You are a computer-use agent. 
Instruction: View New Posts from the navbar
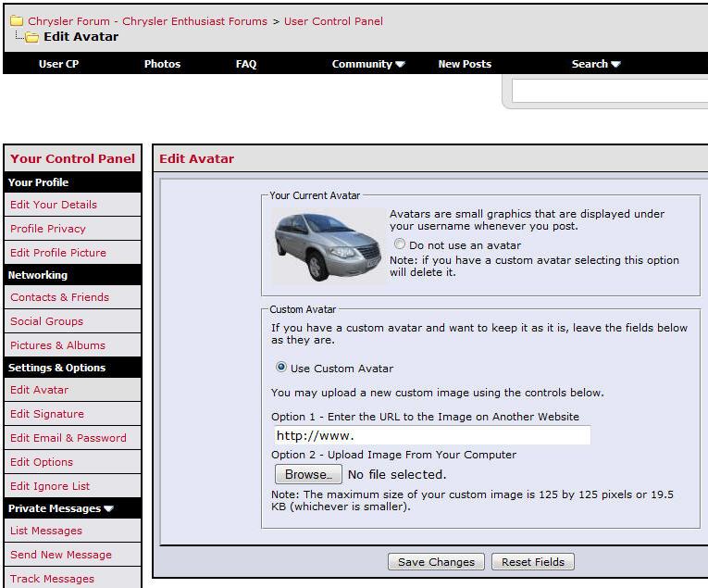(x=465, y=64)
